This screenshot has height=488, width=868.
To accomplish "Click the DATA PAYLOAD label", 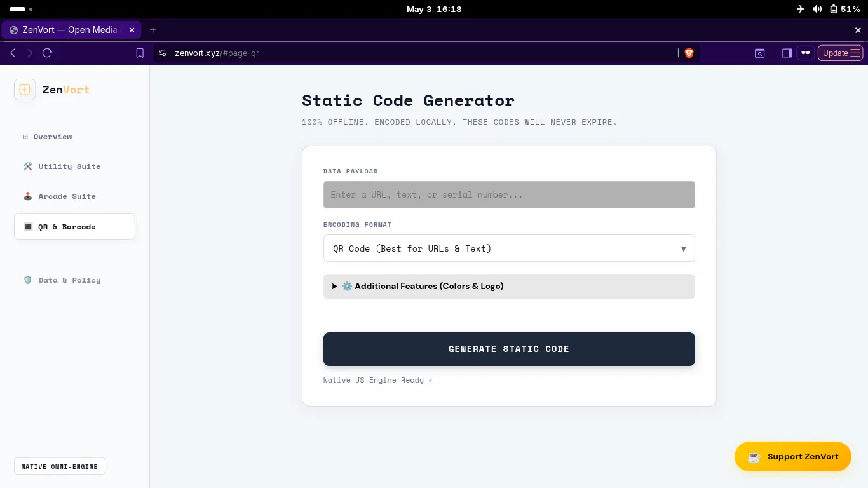I will 351,172.
